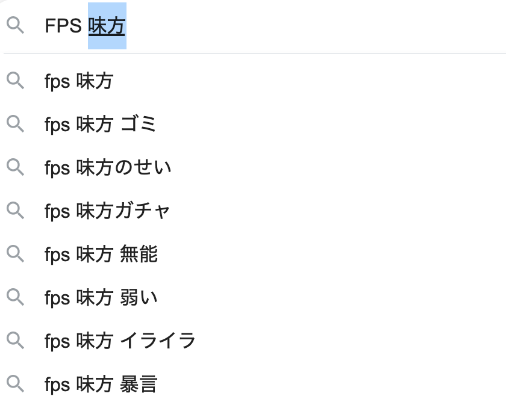Click the highlighted "味方" text in the search field
The image size is (506, 420).
pos(107,26)
